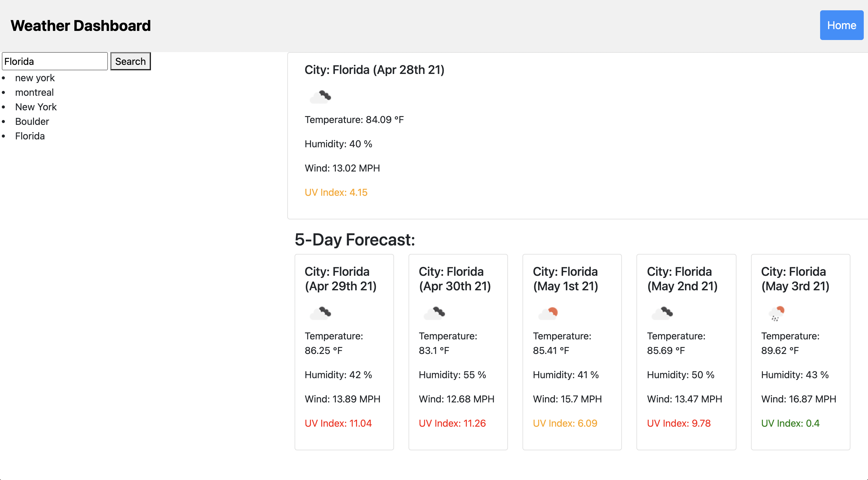Click today's Florida weather cloud icon
868x480 pixels.
(320, 97)
